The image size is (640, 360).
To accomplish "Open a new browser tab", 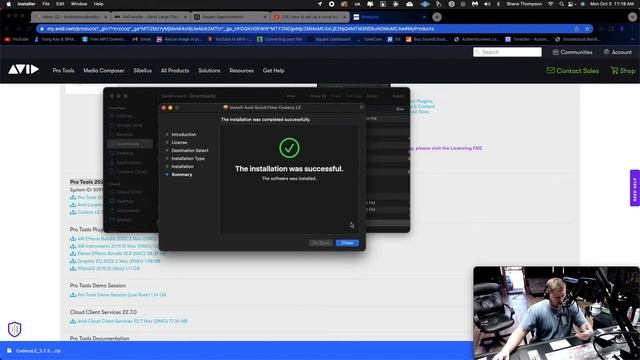I will (437, 17).
